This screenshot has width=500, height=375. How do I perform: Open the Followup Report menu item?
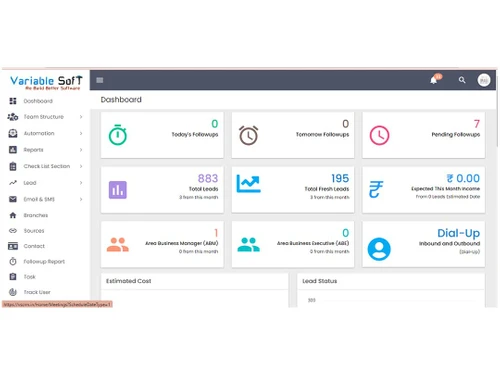pos(44,261)
